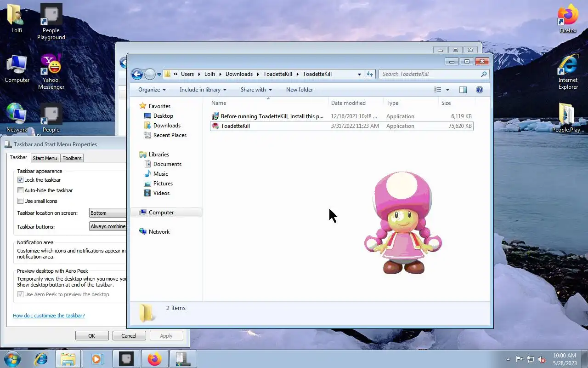This screenshot has width=588, height=368.
Task: Open the Organize dropdown menu
Action: coord(152,90)
